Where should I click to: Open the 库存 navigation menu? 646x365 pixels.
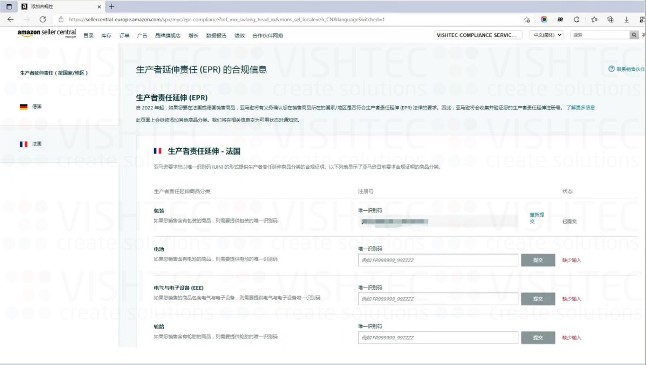click(106, 35)
